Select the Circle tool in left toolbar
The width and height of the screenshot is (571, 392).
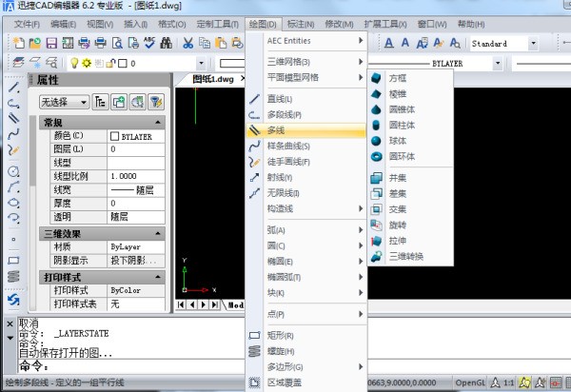click(x=14, y=171)
